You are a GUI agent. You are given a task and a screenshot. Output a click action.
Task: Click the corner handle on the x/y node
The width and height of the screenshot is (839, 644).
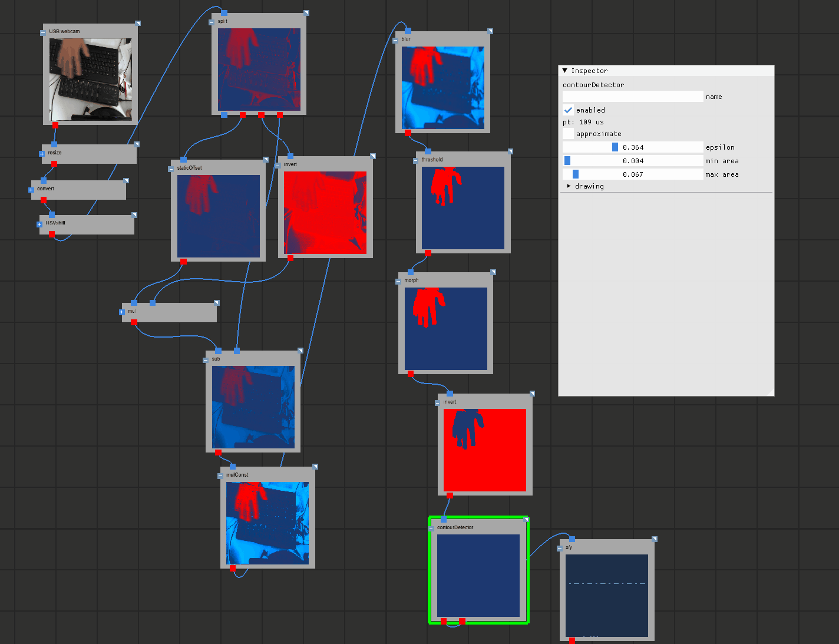[x=654, y=539]
